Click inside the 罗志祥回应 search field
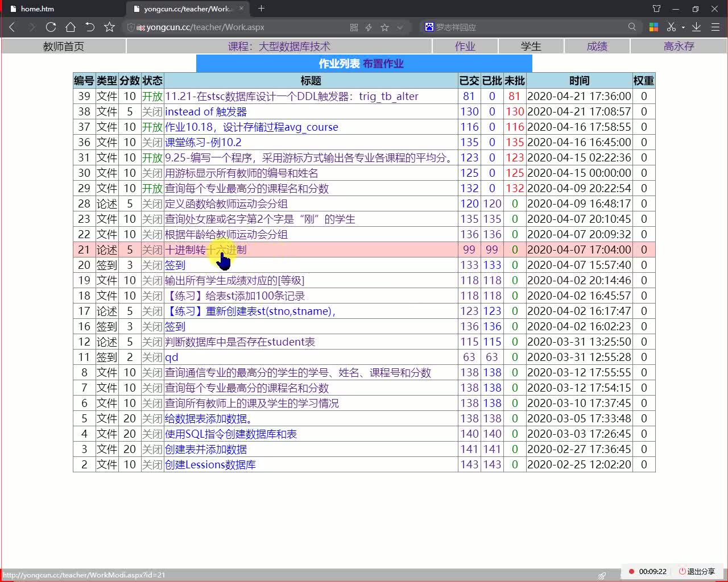The image size is (728, 582). pyautogui.click(x=512, y=27)
